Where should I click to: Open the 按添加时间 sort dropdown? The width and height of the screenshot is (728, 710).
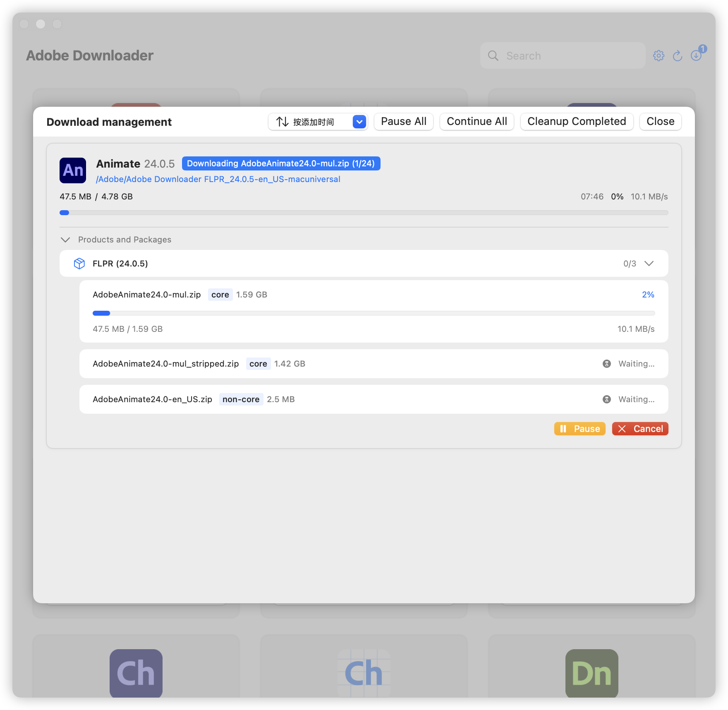(359, 121)
